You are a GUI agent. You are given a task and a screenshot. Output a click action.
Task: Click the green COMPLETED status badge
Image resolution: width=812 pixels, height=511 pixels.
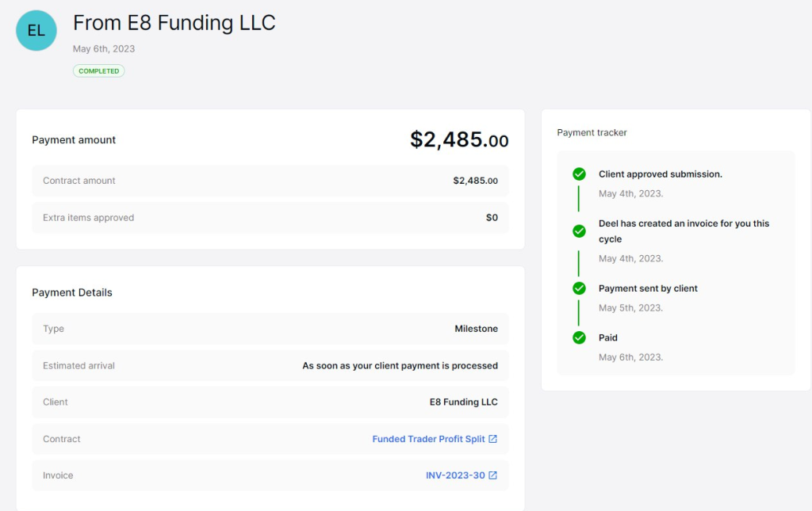point(98,71)
